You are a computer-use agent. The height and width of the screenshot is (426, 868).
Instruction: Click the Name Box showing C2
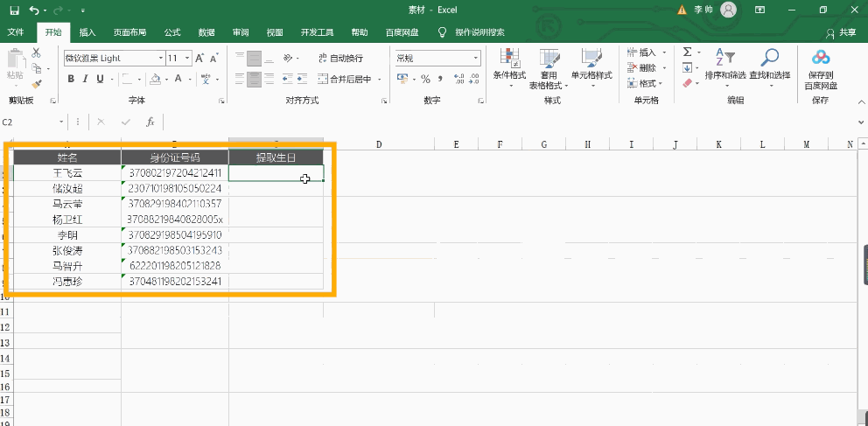pyautogui.click(x=29, y=122)
